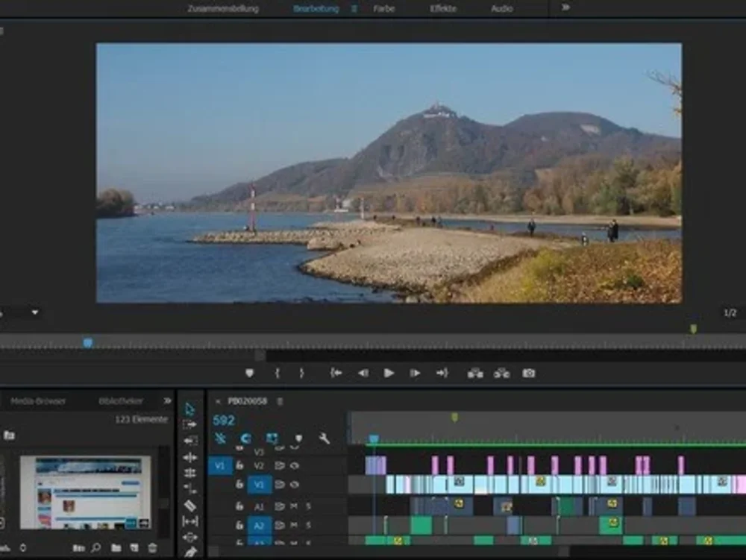Toggle nest sequence insert mode icon
746x560 pixels.
(x=220, y=438)
